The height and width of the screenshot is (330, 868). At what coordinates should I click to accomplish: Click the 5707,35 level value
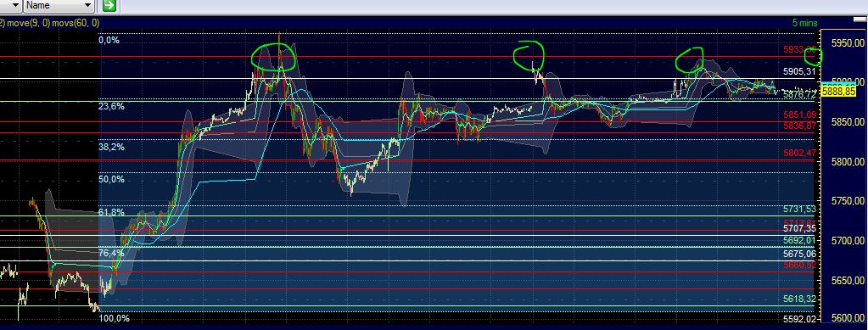799,229
